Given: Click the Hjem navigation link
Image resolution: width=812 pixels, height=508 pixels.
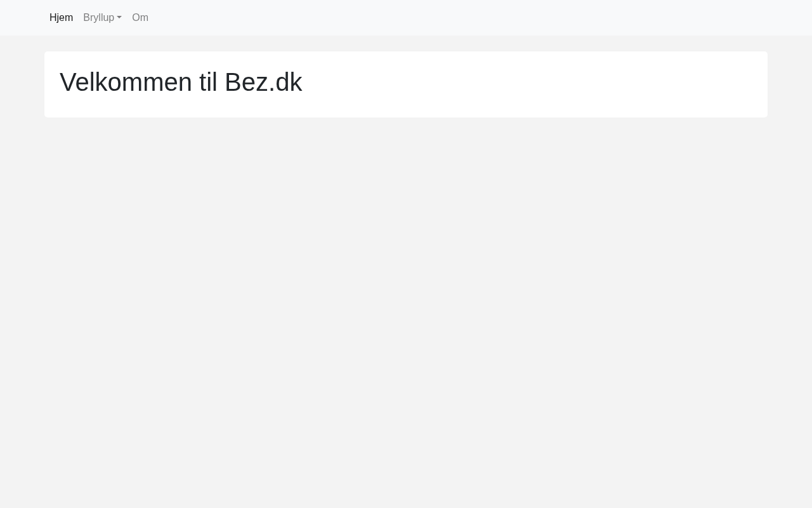Looking at the screenshot, I should click(x=61, y=18).
